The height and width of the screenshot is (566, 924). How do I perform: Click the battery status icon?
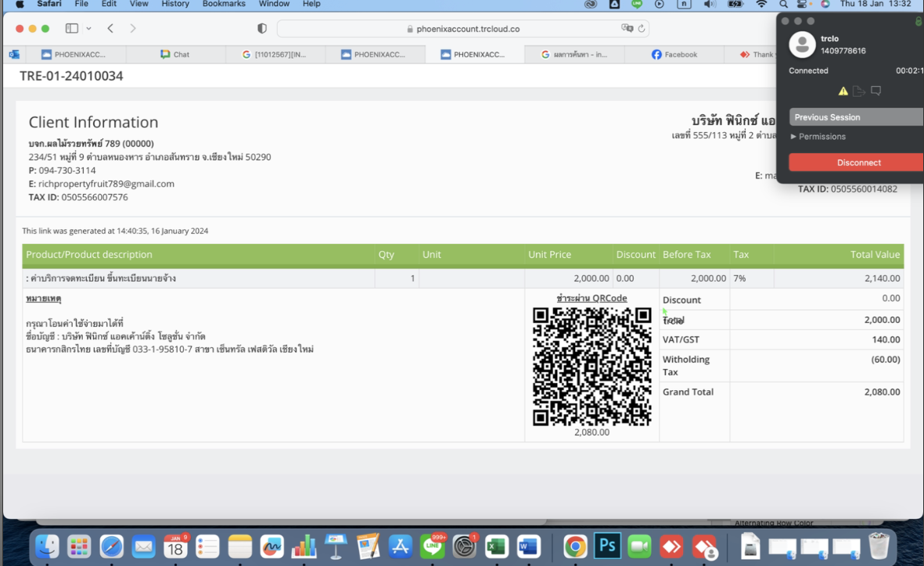[735, 4]
